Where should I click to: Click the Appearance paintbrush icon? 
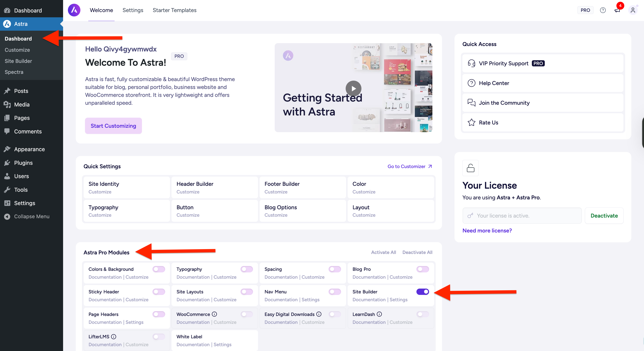[x=7, y=149]
